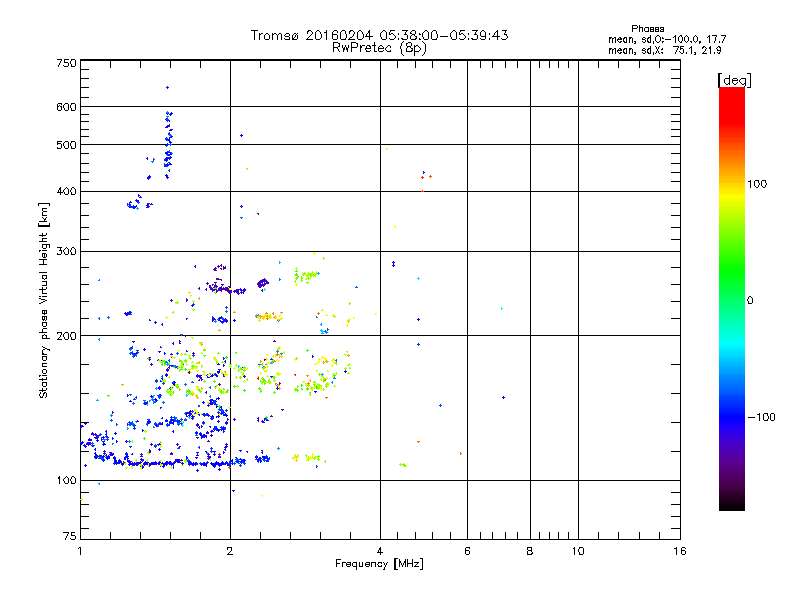Click the y-axis tick label '500'

coord(66,145)
